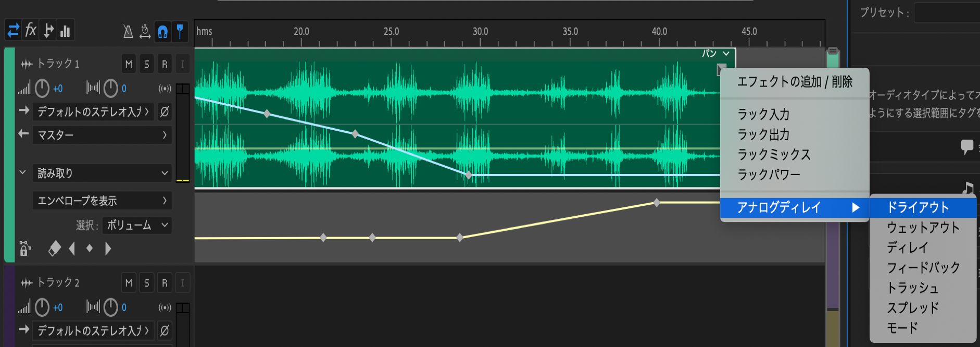This screenshot has height=347, width=980.
Task: Add keyframe diamond button
Action: [x=90, y=248]
